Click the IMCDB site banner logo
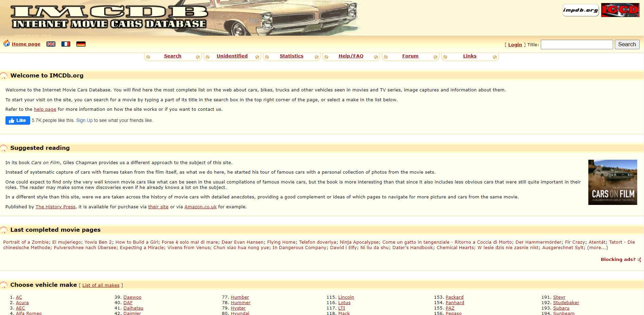This screenshot has height=315, width=644. (109, 17)
